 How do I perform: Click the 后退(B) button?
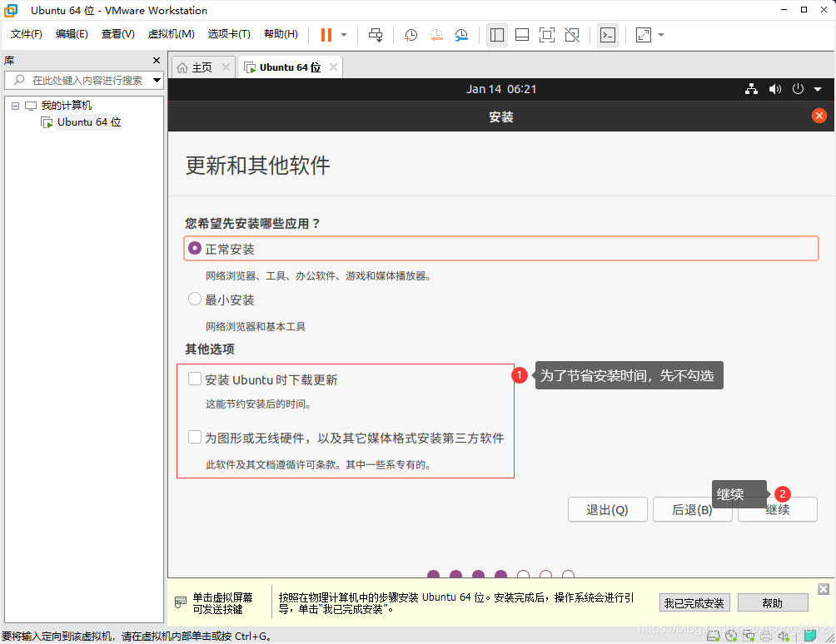pyautogui.click(x=692, y=510)
